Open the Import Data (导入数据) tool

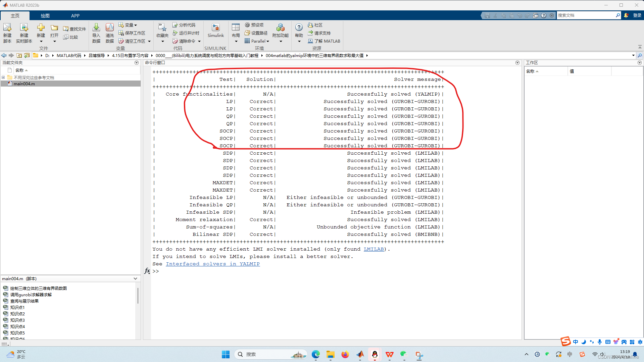(x=96, y=32)
